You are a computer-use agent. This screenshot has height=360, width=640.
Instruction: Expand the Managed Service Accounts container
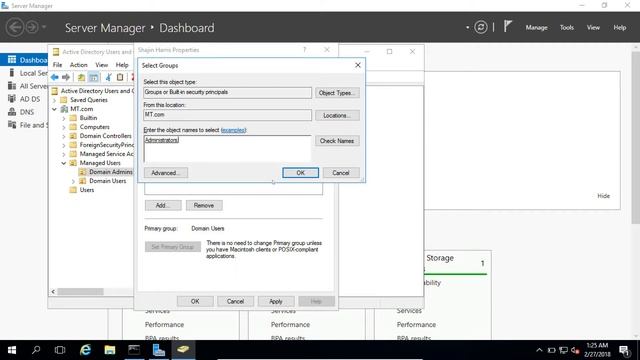coord(64,154)
